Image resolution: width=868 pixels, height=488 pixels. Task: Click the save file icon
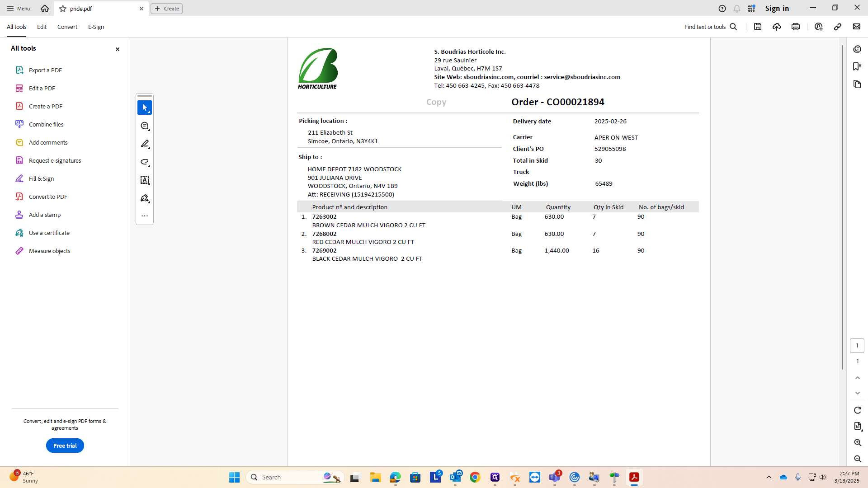(x=758, y=27)
